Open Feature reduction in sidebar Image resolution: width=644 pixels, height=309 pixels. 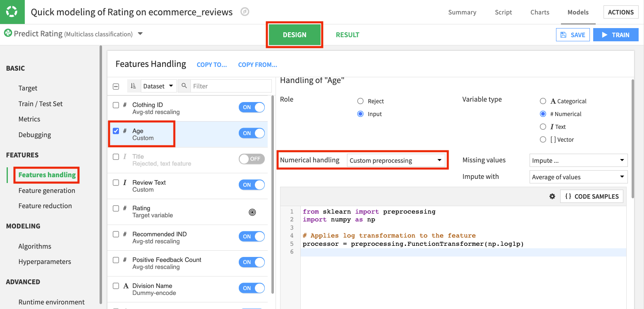click(45, 206)
